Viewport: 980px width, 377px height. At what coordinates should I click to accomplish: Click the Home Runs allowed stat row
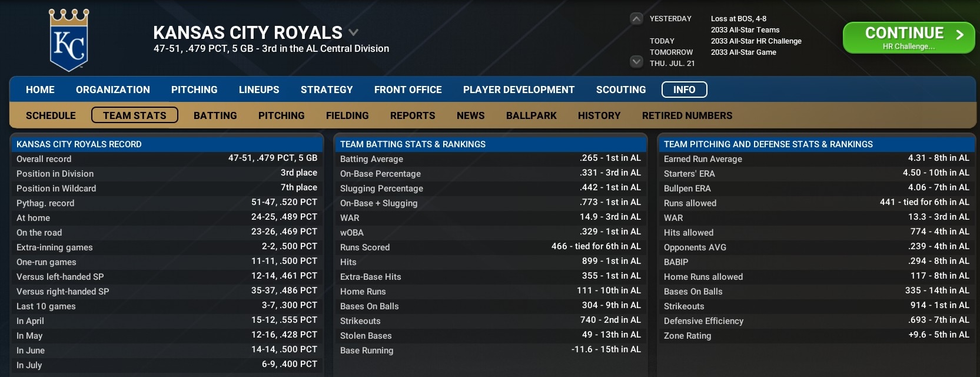pos(816,276)
